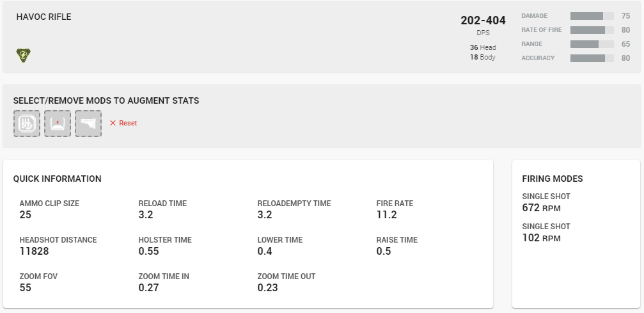Click the Accuracy stat bar
The width and height of the screenshot is (644, 313).
pyautogui.click(x=592, y=58)
